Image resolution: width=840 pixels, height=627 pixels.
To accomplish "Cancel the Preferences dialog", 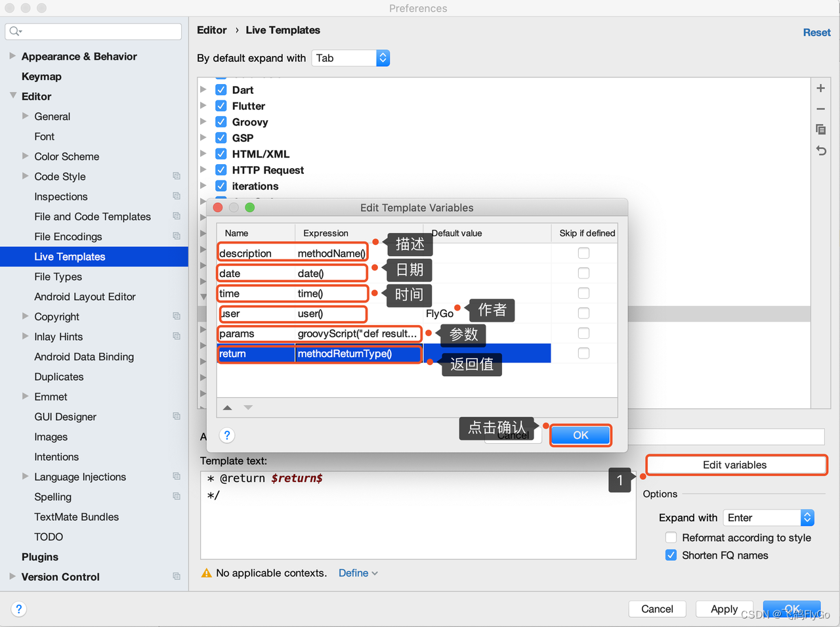I will pyautogui.click(x=657, y=609).
